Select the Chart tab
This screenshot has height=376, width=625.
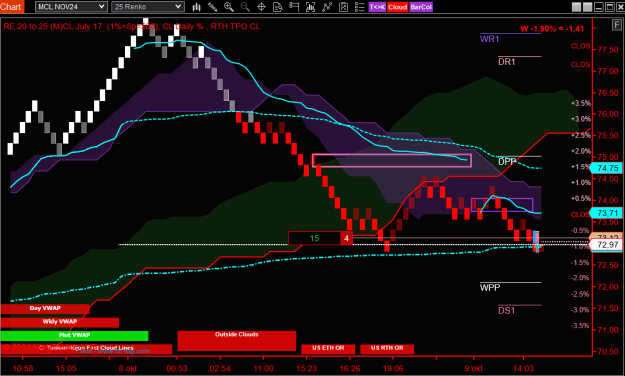pyautogui.click(x=11, y=7)
